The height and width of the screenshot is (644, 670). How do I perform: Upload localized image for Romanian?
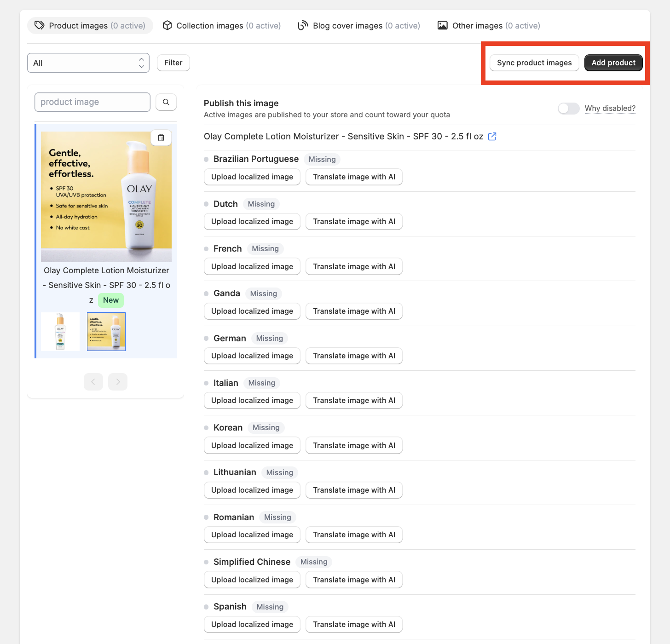(x=252, y=535)
